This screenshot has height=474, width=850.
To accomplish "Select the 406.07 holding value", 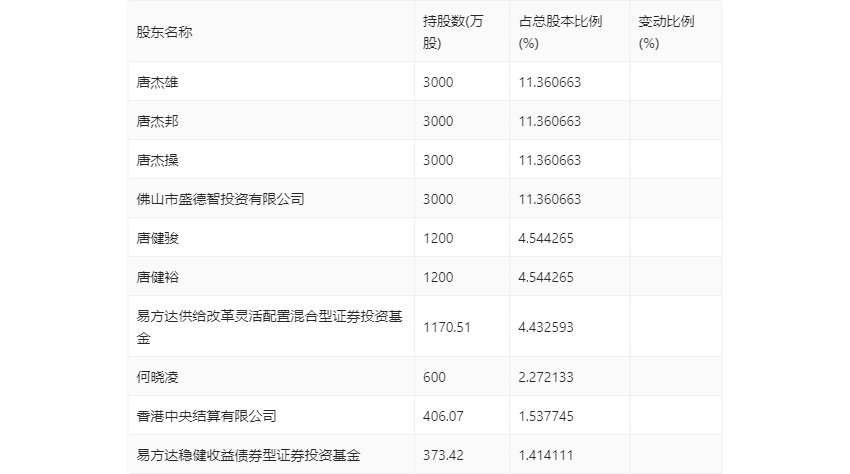I will click(443, 416).
